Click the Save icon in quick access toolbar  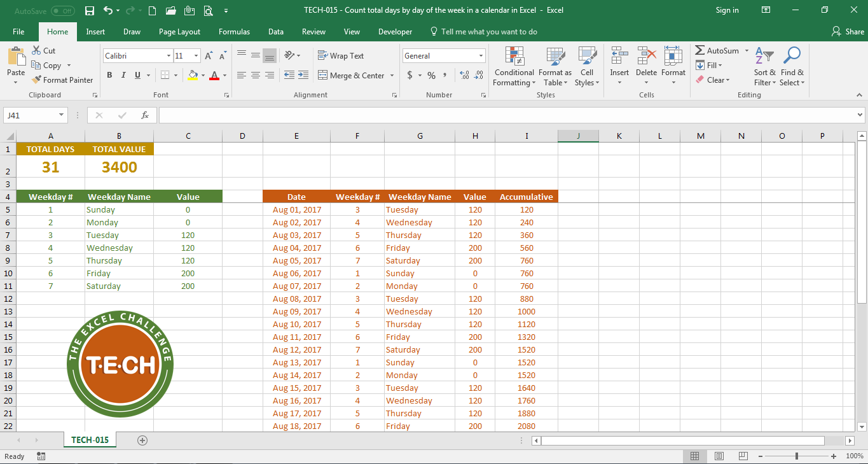tap(90, 11)
